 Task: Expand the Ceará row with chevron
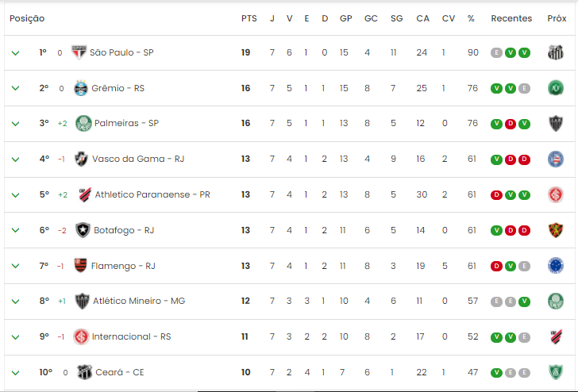[15, 373]
